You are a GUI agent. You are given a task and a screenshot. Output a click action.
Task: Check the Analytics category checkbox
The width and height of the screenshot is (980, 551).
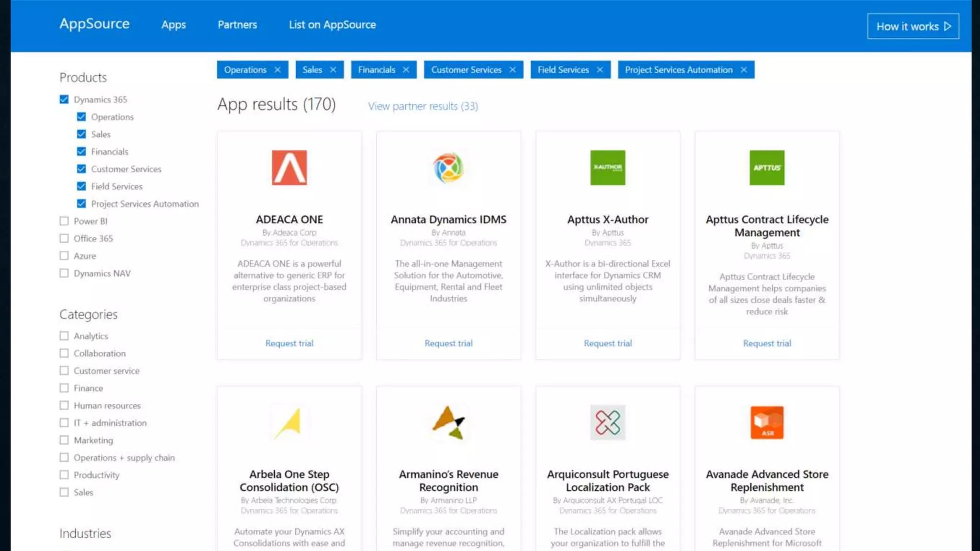[64, 336]
